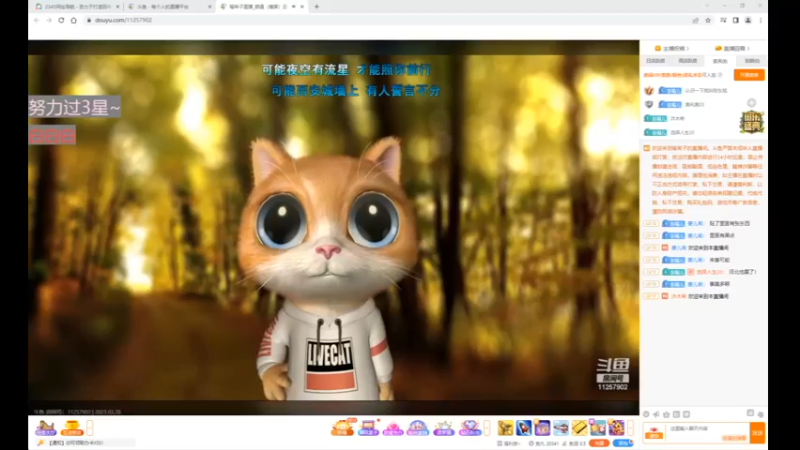This screenshot has height=450, width=800.
Task: Switch to the 2345 navigation tab
Action: coord(77,7)
